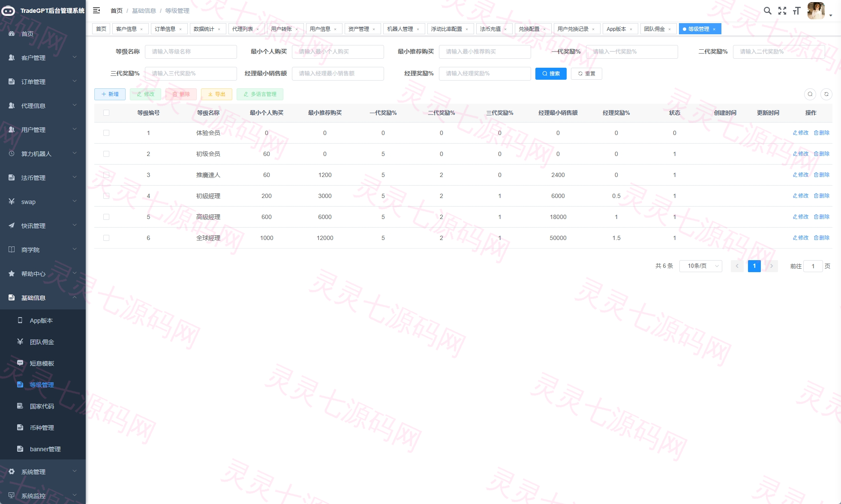
Task: Check the 高級經理 row checkbox
Action: 106,217
